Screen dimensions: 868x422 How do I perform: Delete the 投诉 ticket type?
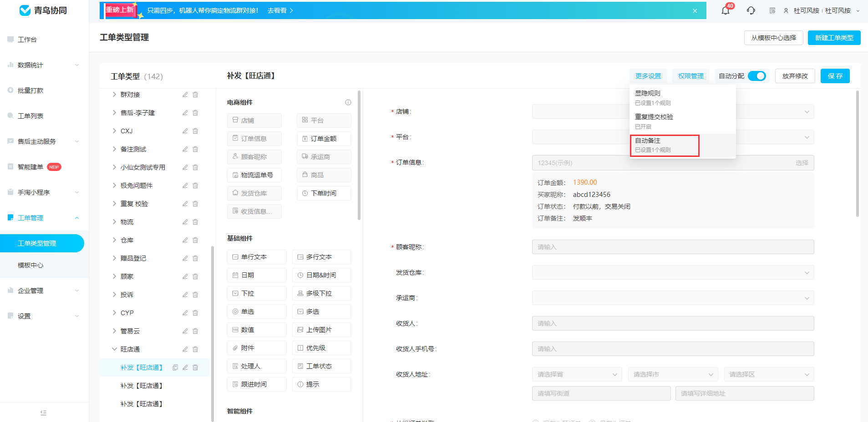[x=195, y=295]
